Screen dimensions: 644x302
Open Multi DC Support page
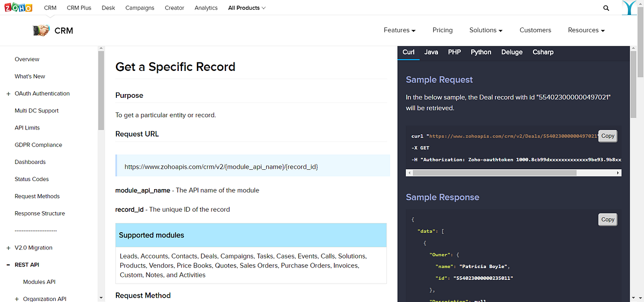coord(36,111)
